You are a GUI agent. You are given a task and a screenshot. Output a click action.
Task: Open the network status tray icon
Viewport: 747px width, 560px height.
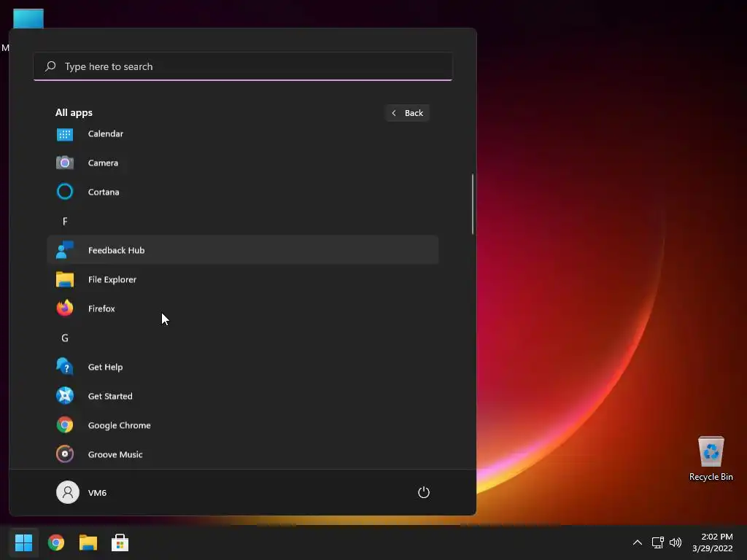657,542
